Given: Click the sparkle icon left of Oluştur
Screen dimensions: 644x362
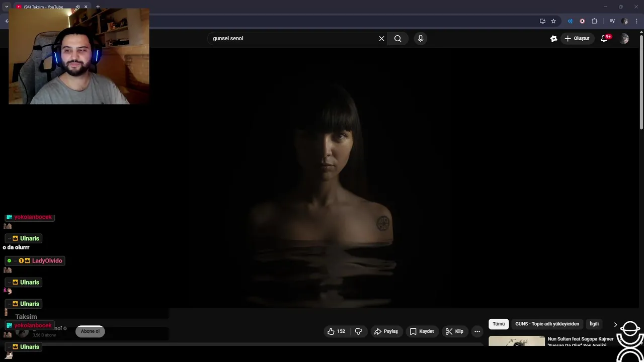Looking at the screenshot, I should click(x=553, y=38).
